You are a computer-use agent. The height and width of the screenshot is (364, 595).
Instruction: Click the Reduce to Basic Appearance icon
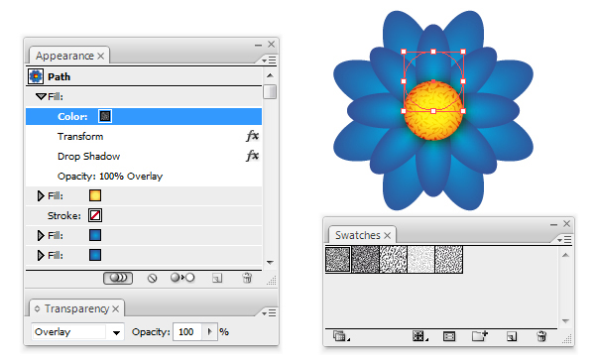182,278
